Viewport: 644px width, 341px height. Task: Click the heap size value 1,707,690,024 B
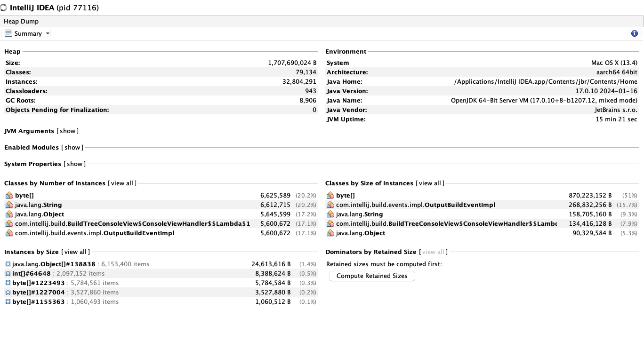click(292, 63)
